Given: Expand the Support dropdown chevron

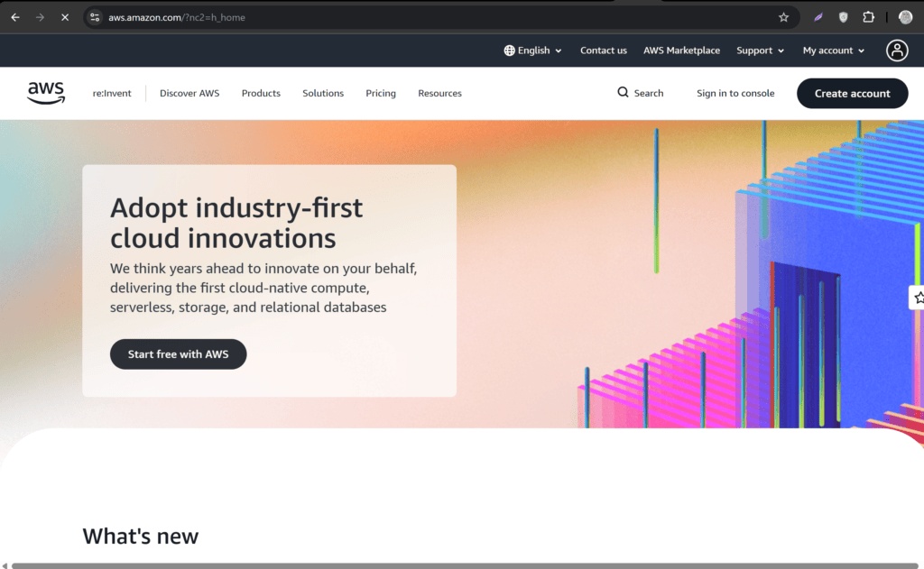Looking at the screenshot, I should (781, 51).
